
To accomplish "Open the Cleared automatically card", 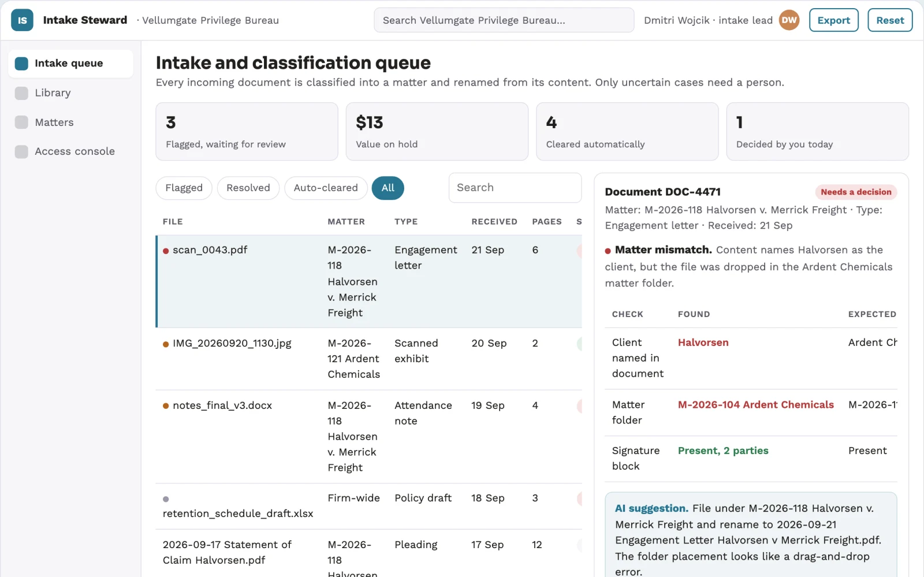I will [x=627, y=132].
